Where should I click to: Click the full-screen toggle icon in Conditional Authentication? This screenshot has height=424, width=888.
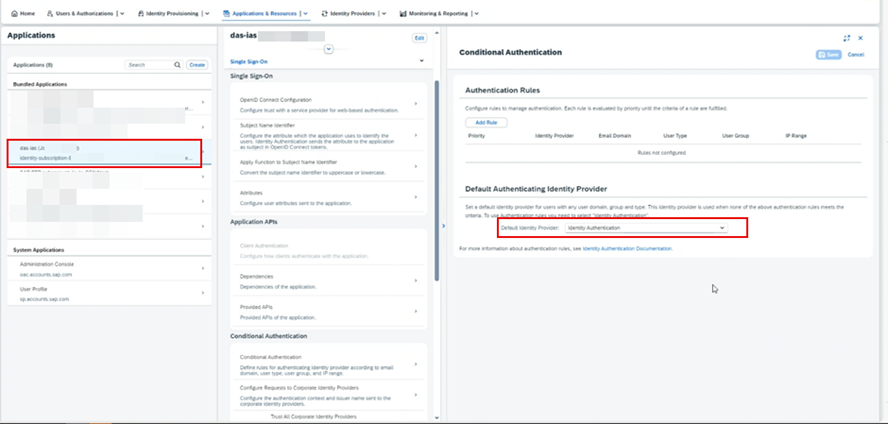(846, 37)
